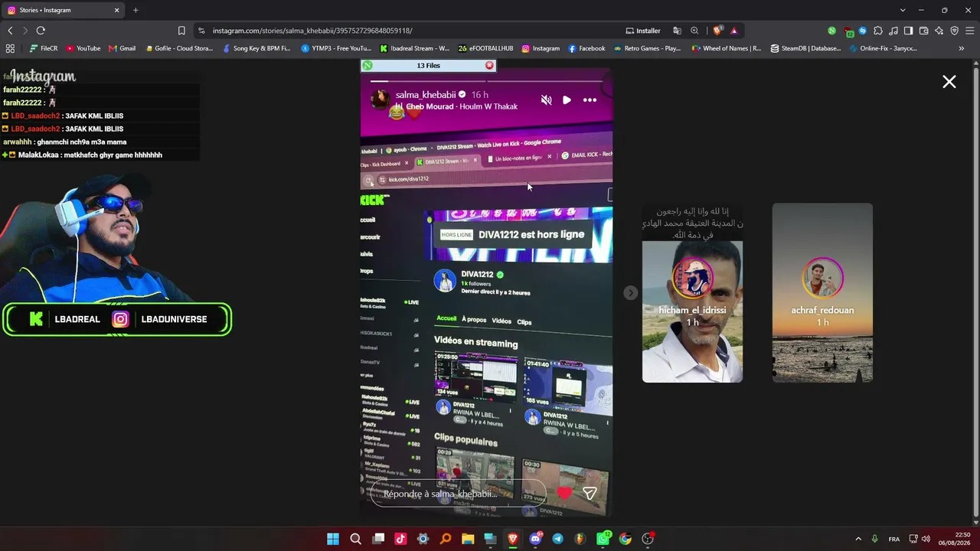The height and width of the screenshot is (551, 980).
Task: Open the Gofile - Cloud Storage bookmark
Action: [179, 48]
